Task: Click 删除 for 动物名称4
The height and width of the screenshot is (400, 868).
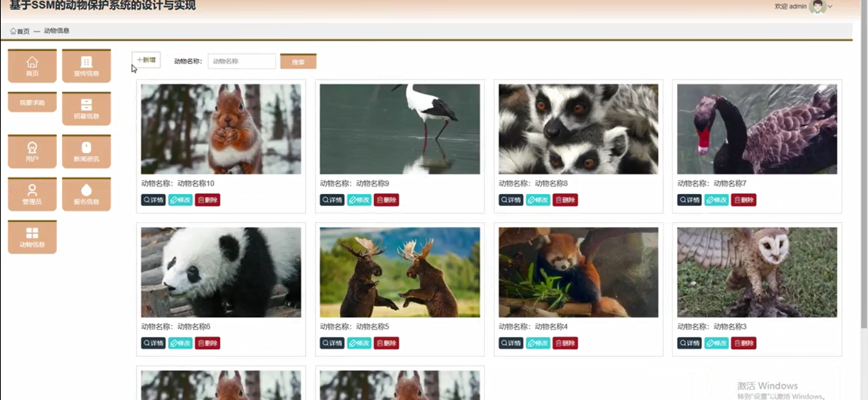Action: point(565,343)
